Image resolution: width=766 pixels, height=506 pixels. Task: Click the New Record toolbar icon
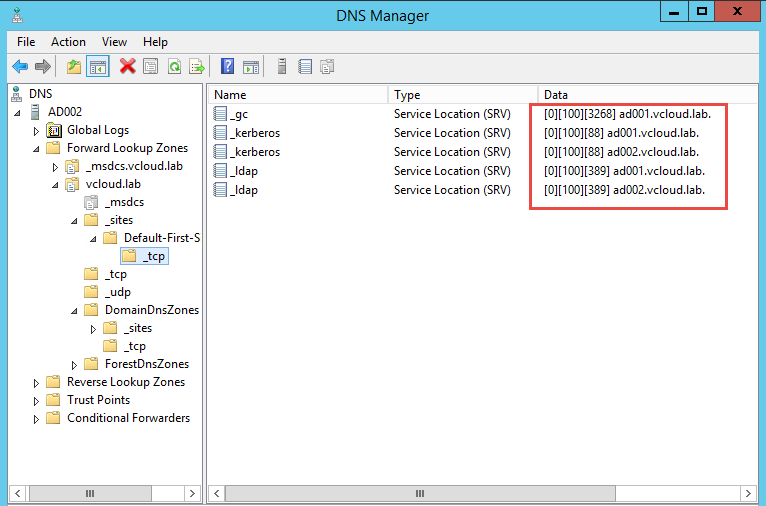pos(305,66)
